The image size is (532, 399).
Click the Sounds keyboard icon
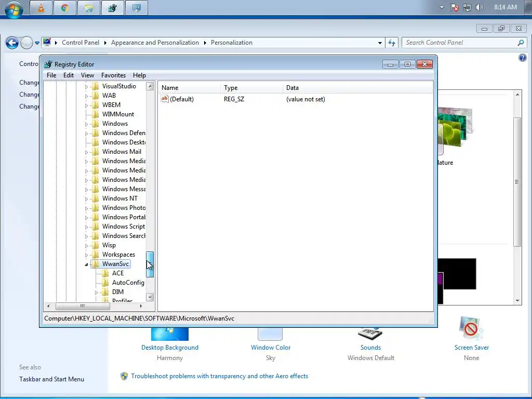pos(370,333)
